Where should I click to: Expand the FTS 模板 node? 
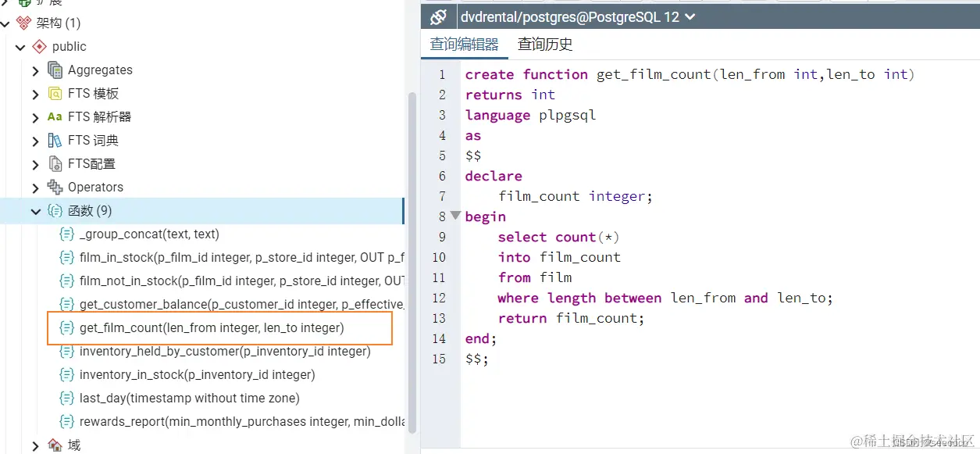[35, 94]
